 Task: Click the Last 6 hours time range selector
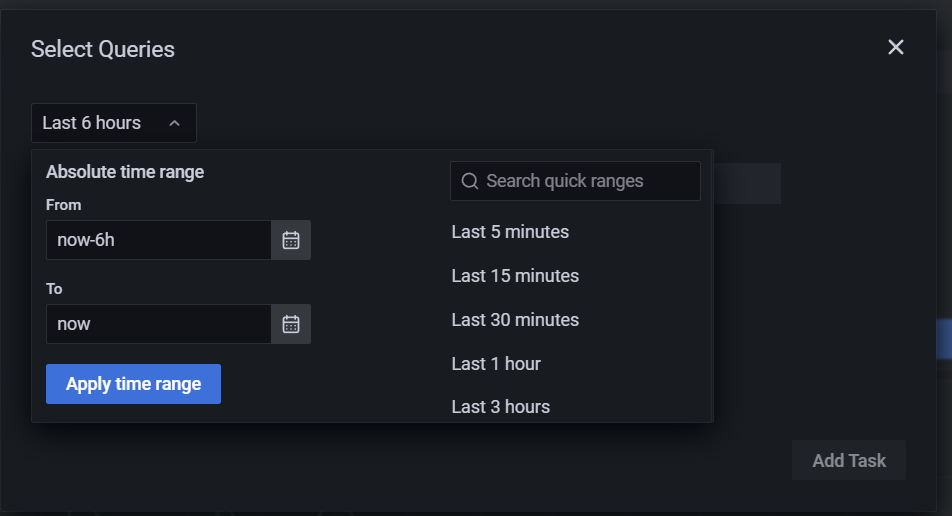click(114, 123)
